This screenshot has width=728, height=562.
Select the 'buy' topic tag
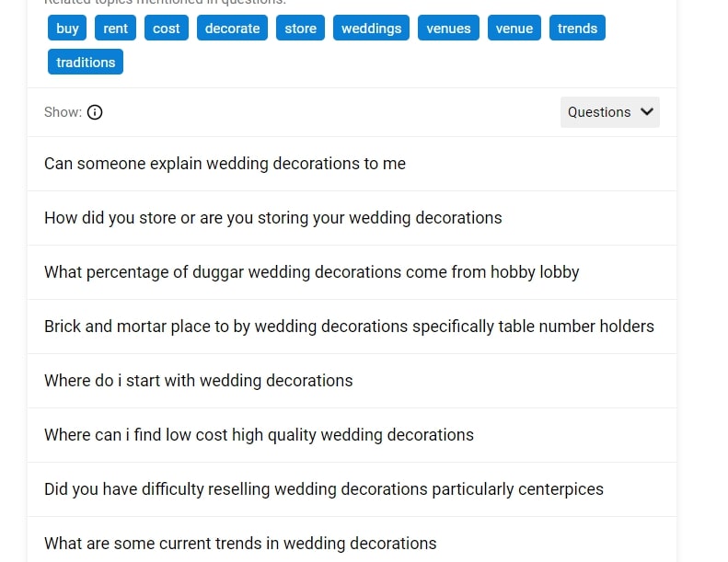(67, 28)
